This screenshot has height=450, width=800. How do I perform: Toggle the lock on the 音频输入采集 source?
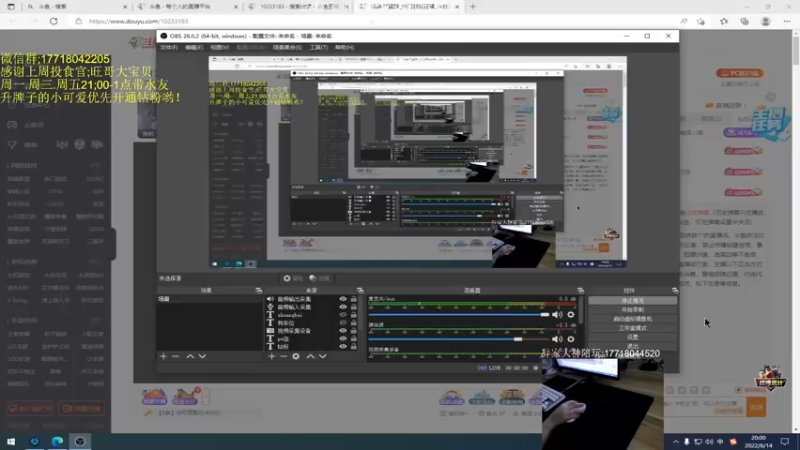tap(354, 307)
